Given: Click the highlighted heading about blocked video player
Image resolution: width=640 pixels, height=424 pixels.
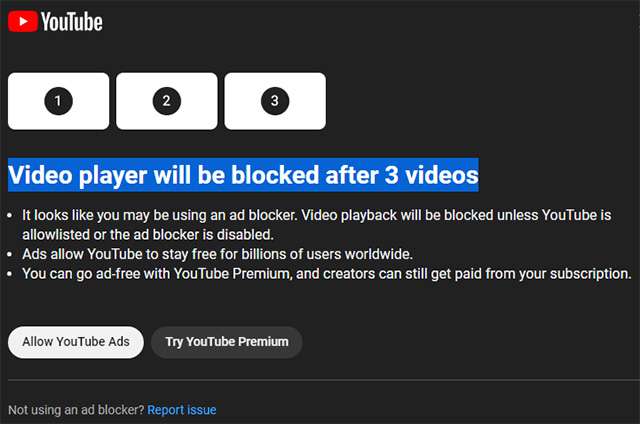Looking at the screenshot, I should tap(243, 175).
